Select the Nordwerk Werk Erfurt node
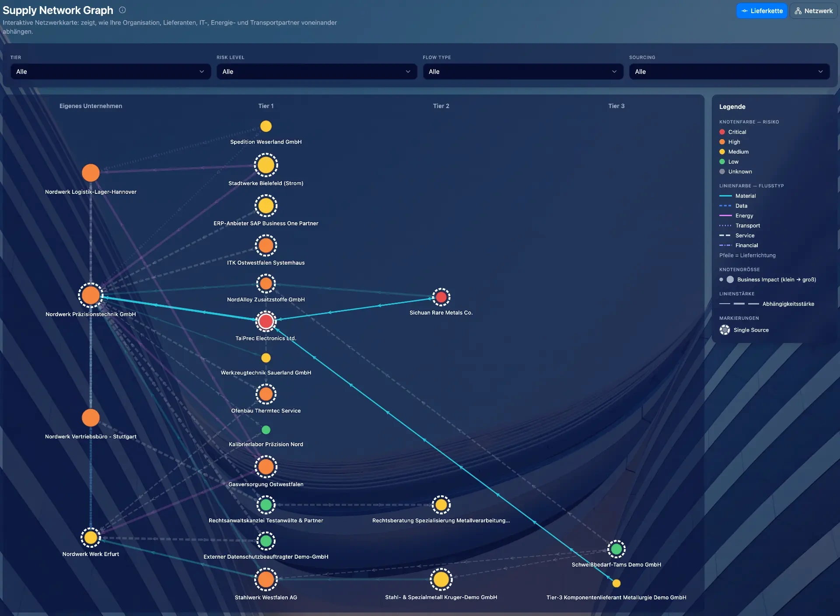This screenshot has width=840, height=616. tap(91, 538)
